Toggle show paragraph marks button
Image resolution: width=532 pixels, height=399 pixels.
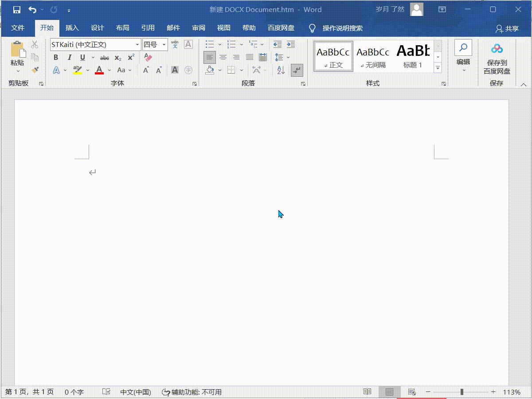[297, 70]
